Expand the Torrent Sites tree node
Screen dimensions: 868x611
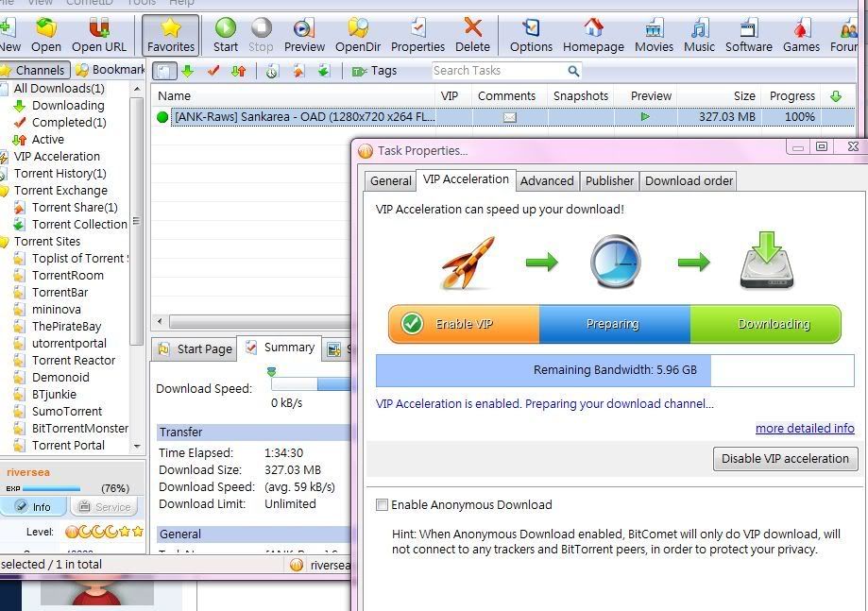pos(5,242)
